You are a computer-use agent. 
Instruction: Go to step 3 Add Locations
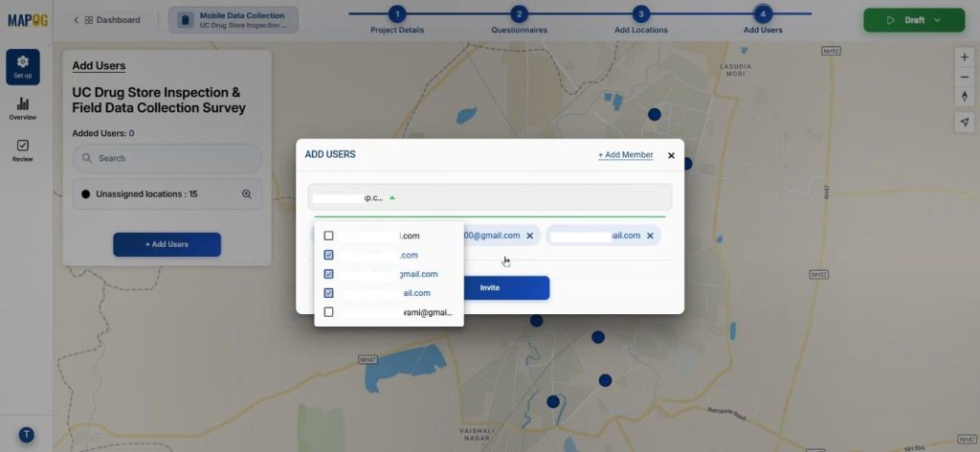[640, 20]
